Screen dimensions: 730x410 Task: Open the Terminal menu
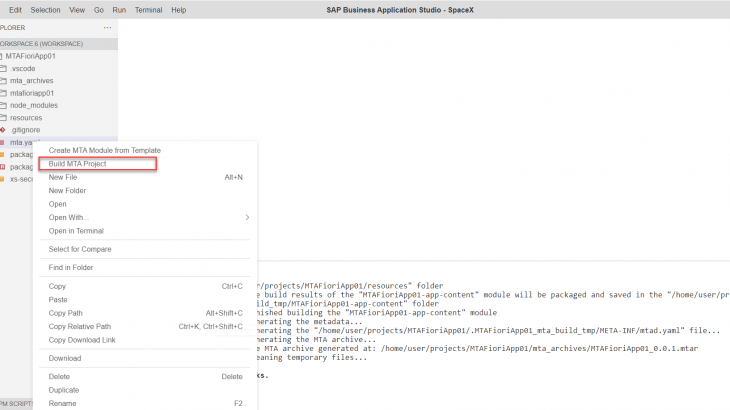(149, 10)
